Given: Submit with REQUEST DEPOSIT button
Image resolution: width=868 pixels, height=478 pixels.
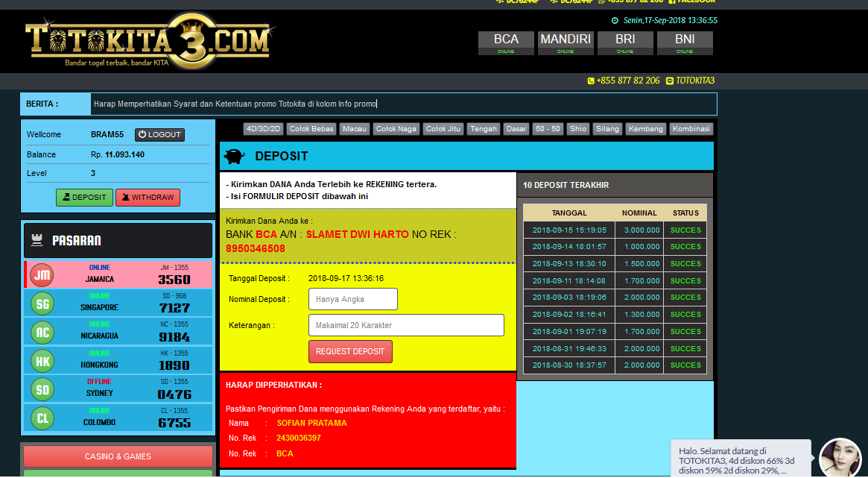Looking at the screenshot, I should [350, 351].
